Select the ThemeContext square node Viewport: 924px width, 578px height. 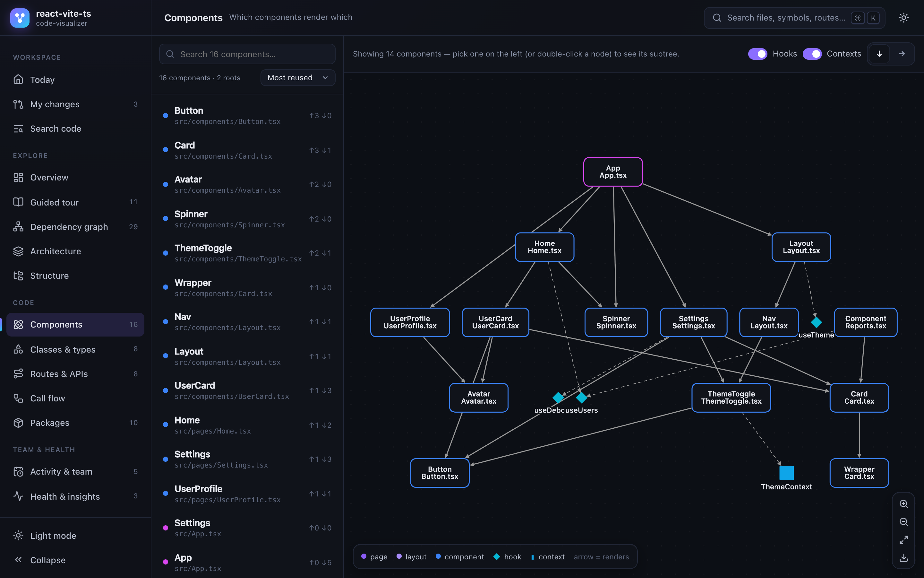click(x=786, y=473)
